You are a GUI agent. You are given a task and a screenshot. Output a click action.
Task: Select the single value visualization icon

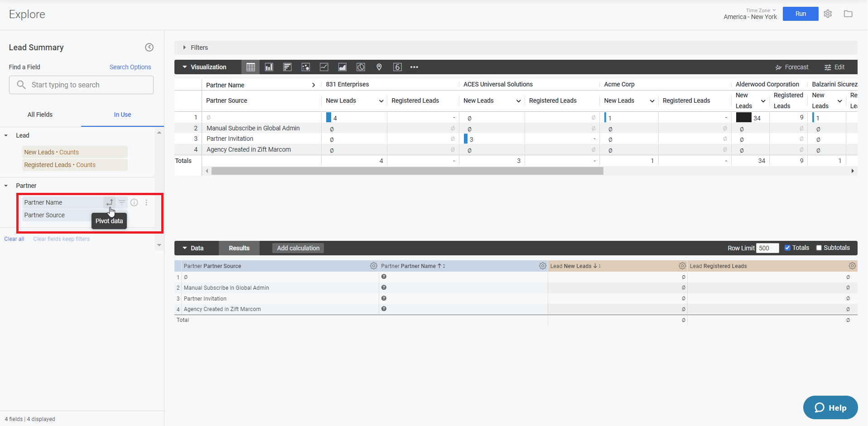click(397, 67)
